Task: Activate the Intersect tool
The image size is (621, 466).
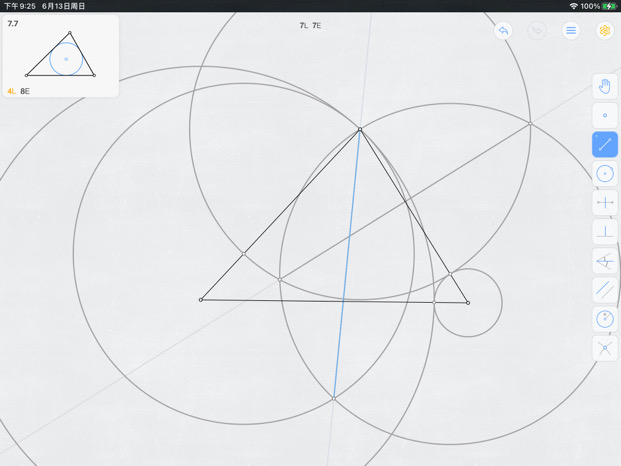Action: pyautogui.click(x=605, y=348)
